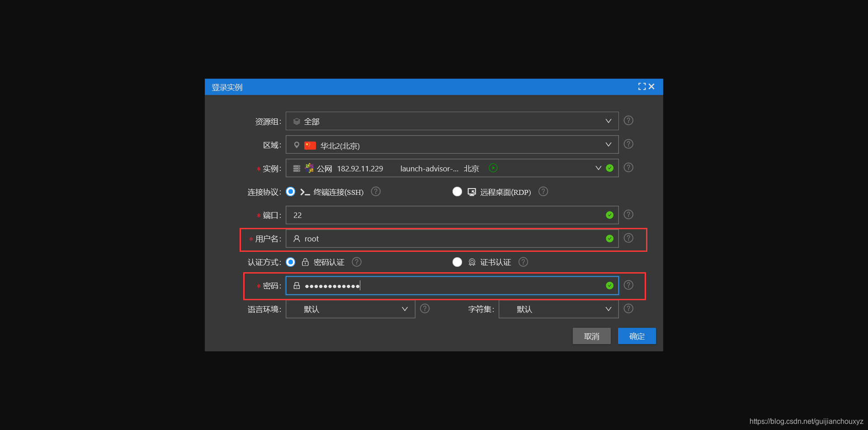Click the certificate badge icon for 证书认证
The image size is (868, 430).
pos(472,262)
